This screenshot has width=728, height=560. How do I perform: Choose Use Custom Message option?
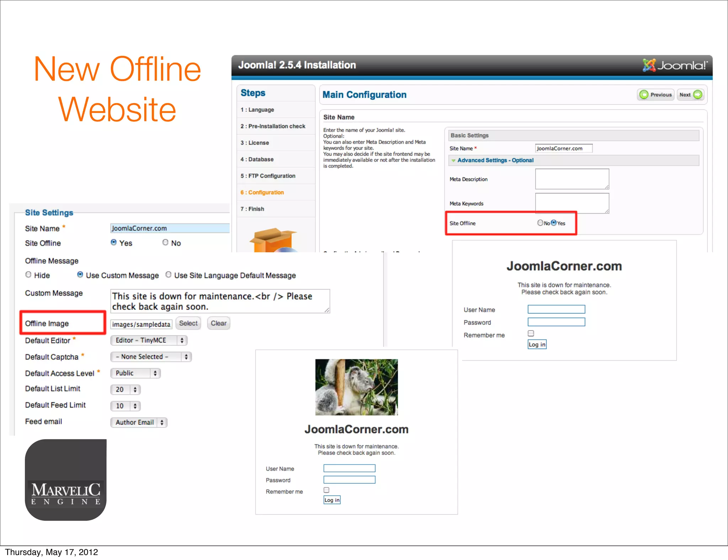point(80,275)
